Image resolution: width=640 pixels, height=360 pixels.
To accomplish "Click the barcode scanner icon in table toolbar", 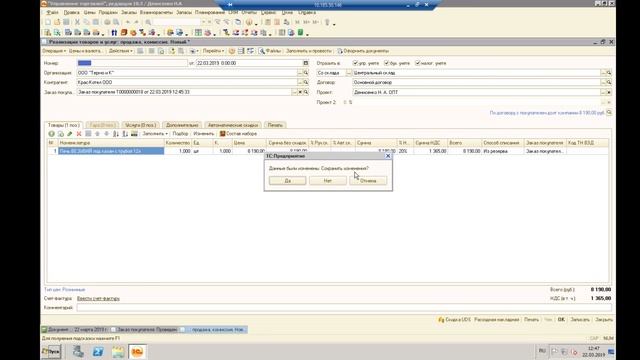I will (x=134, y=134).
